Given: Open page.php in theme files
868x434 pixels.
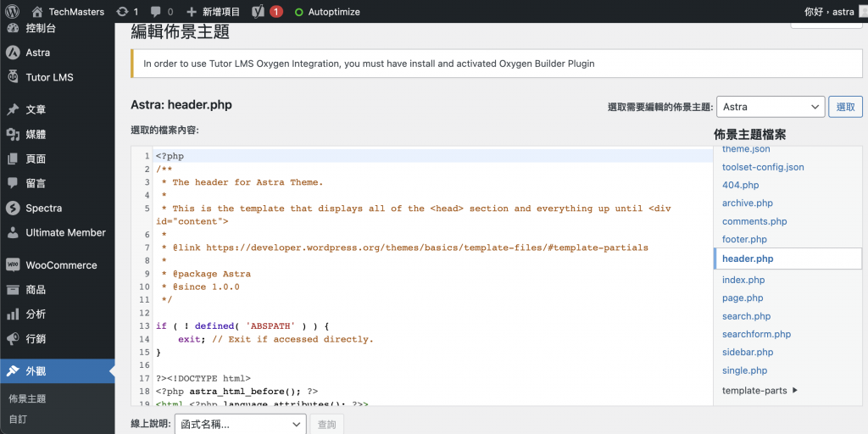Looking at the screenshot, I should (x=743, y=298).
